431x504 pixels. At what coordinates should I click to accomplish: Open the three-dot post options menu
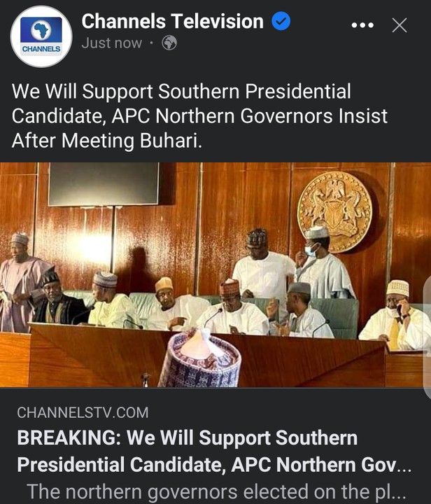362,25
